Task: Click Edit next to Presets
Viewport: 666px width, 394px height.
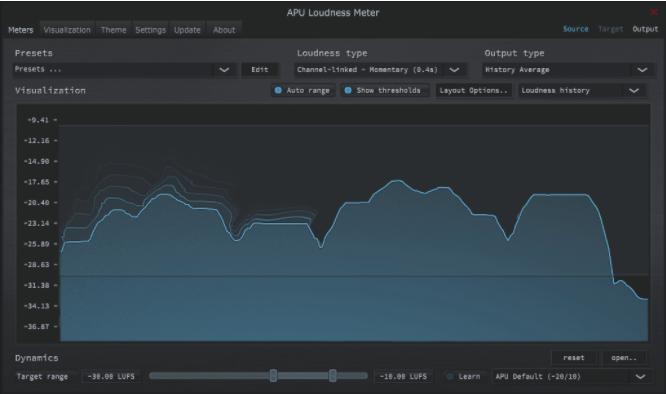Action: point(260,70)
